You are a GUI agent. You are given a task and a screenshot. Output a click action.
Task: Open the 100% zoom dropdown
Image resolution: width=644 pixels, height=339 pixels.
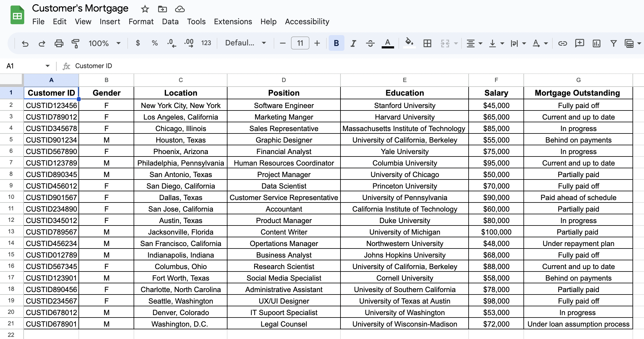104,43
